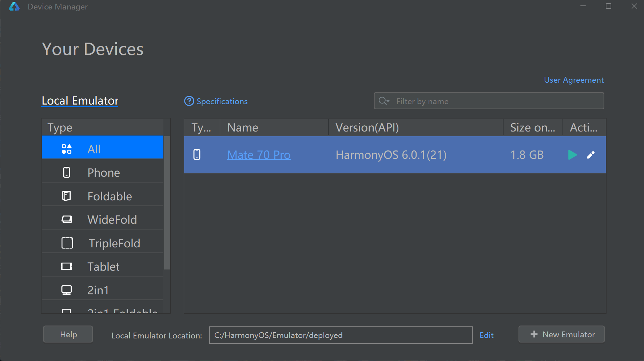Click the Ty... type column header

coord(202,127)
